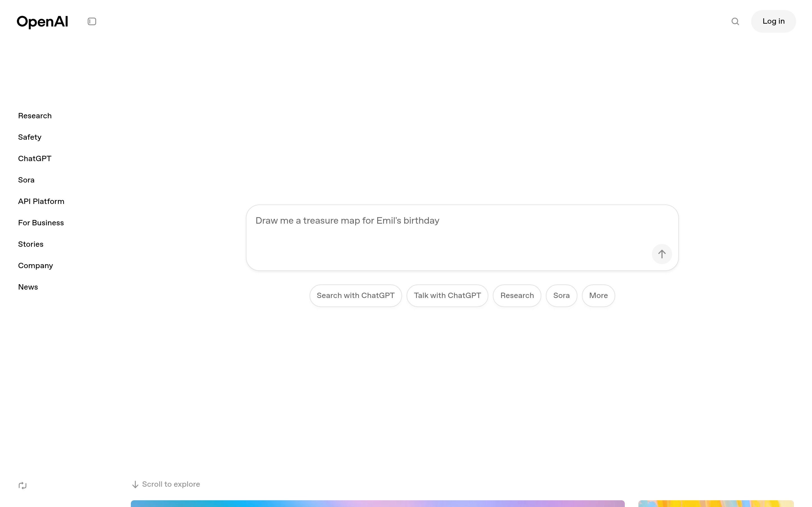This screenshot has height=507, width=812.
Task: Navigate to the ChatGPT page
Action: click(x=35, y=158)
